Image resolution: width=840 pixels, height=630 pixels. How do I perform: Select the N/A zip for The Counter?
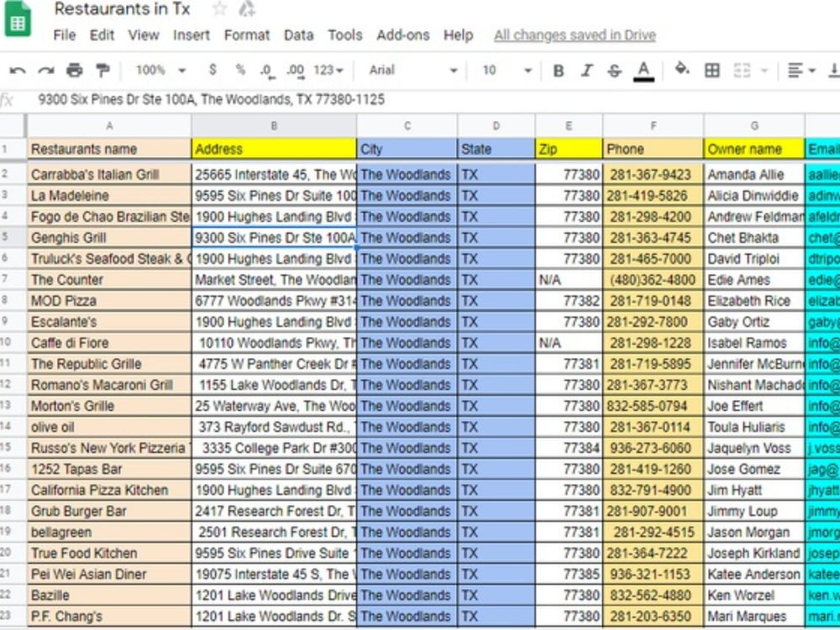click(569, 280)
